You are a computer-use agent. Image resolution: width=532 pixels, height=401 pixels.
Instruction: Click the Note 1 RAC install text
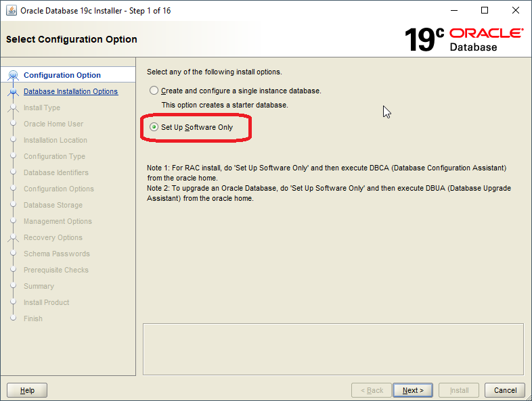(x=326, y=173)
